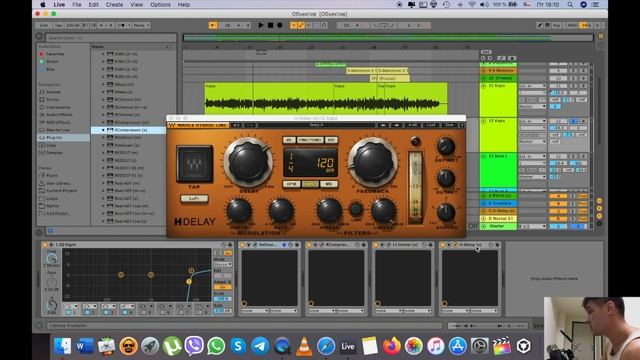This screenshot has width=640, height=360.
Task: Select MS sync mode on H-Delay
Action: coord(329,184)
